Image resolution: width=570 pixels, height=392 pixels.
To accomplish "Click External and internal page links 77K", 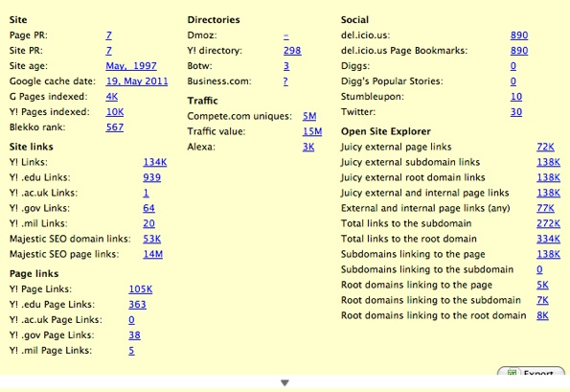I will tap(546, 208).
